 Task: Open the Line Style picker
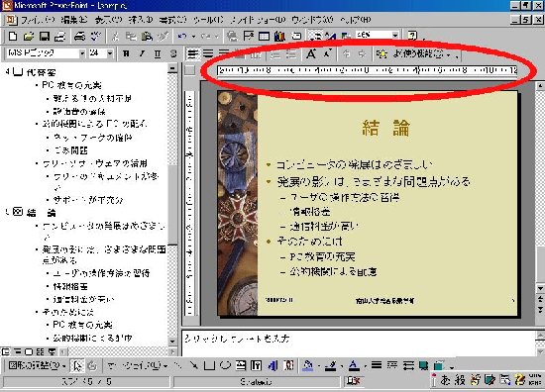tap(377, 365)
